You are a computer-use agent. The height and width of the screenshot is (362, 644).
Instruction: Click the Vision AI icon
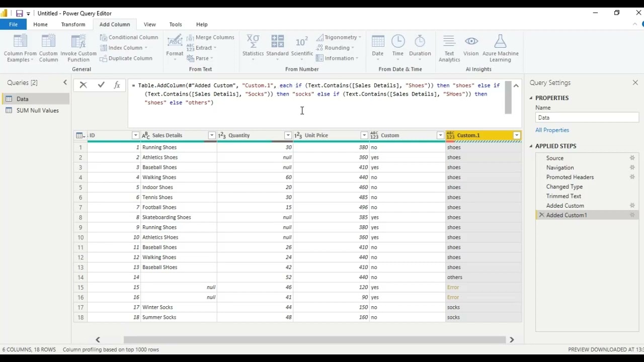pyautogui.click(x=471, y=42)
